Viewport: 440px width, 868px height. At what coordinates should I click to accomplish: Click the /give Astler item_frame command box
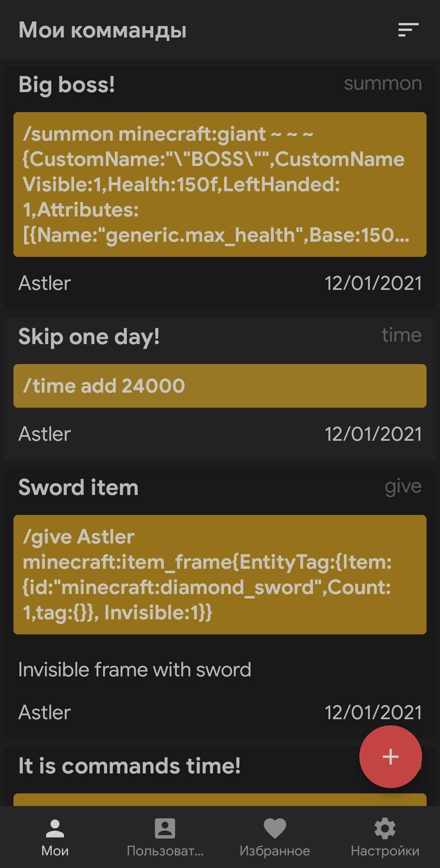[x=220, y=574]
